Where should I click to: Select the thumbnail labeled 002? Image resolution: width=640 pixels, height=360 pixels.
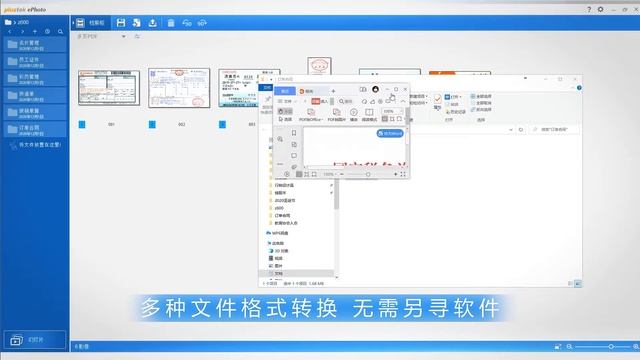179,88
